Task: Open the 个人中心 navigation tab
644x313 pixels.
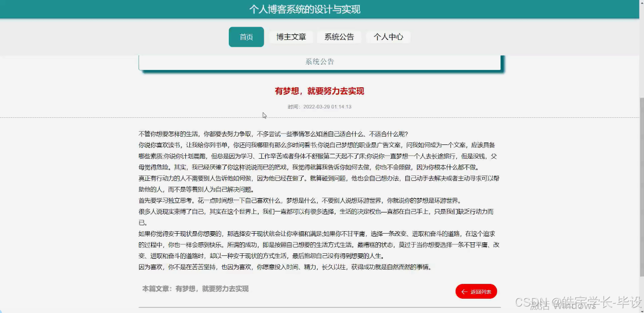Action: [388, 36]
